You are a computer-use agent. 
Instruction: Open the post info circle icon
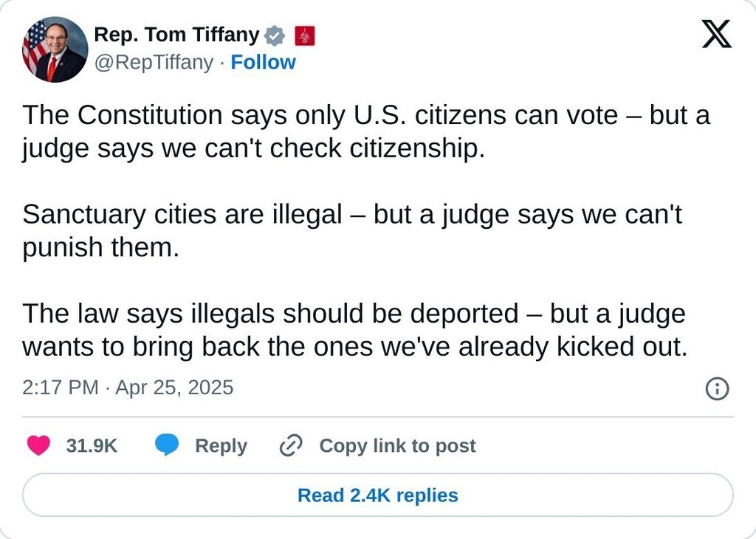(x=717, y=388)
